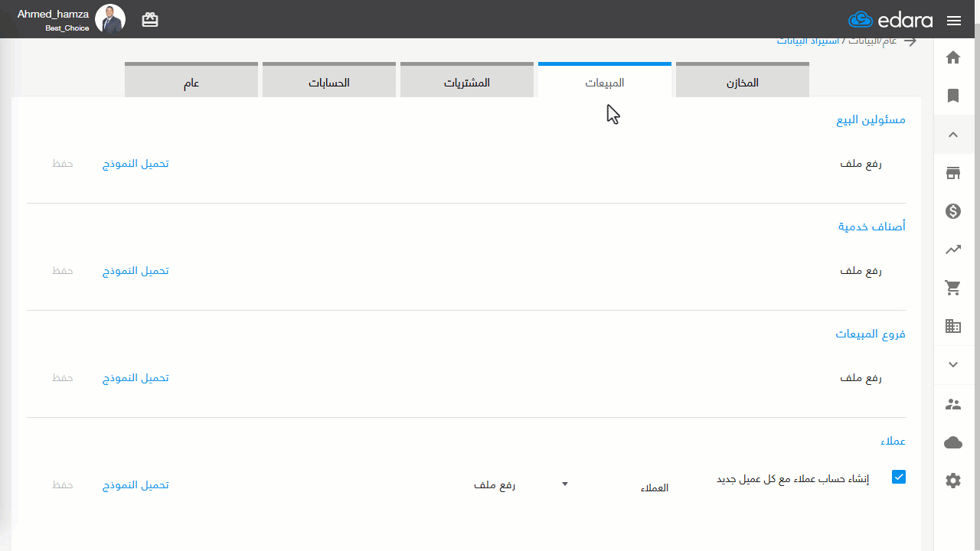Click the مسئولين البيع section heading

point(871,120)
